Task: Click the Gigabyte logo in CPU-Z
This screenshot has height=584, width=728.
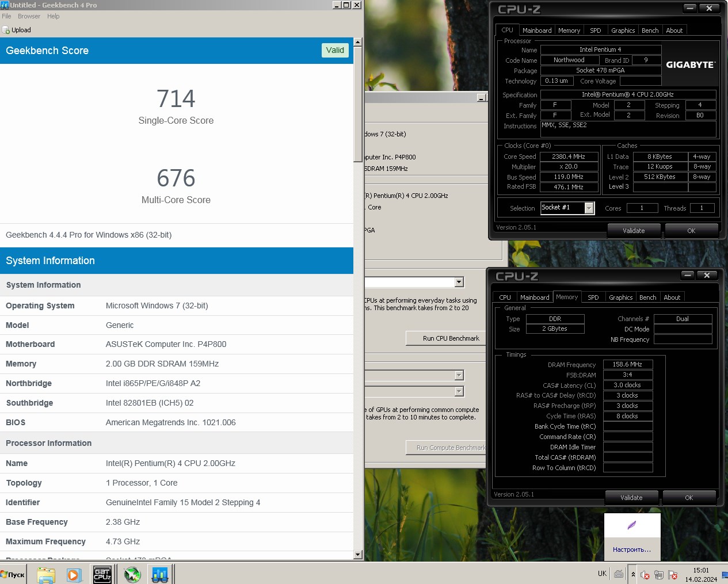Action: (x=691, y=64)
